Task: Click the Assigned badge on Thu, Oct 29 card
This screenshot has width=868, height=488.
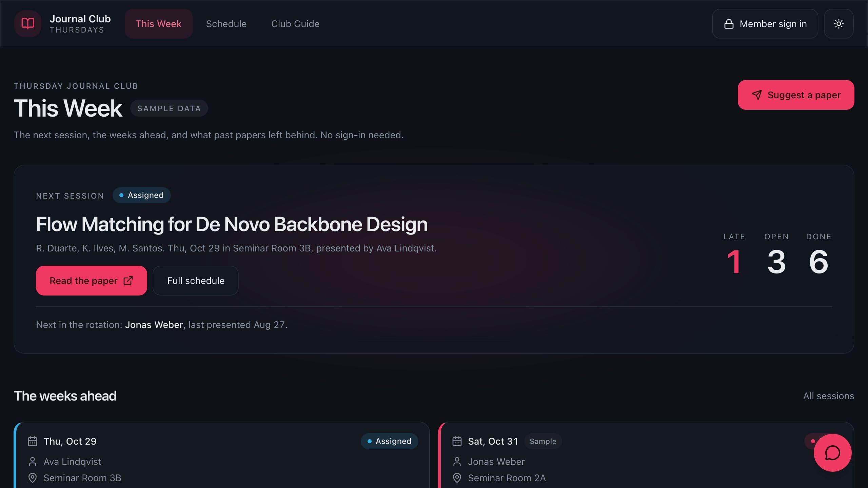Action: (x=389, y=441)
